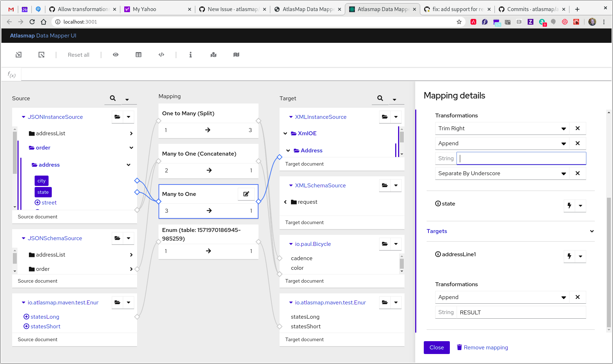Switch to the Commits atlasmap browser tab
This screenshot has height=364, width=613.
tap(532, 9)
